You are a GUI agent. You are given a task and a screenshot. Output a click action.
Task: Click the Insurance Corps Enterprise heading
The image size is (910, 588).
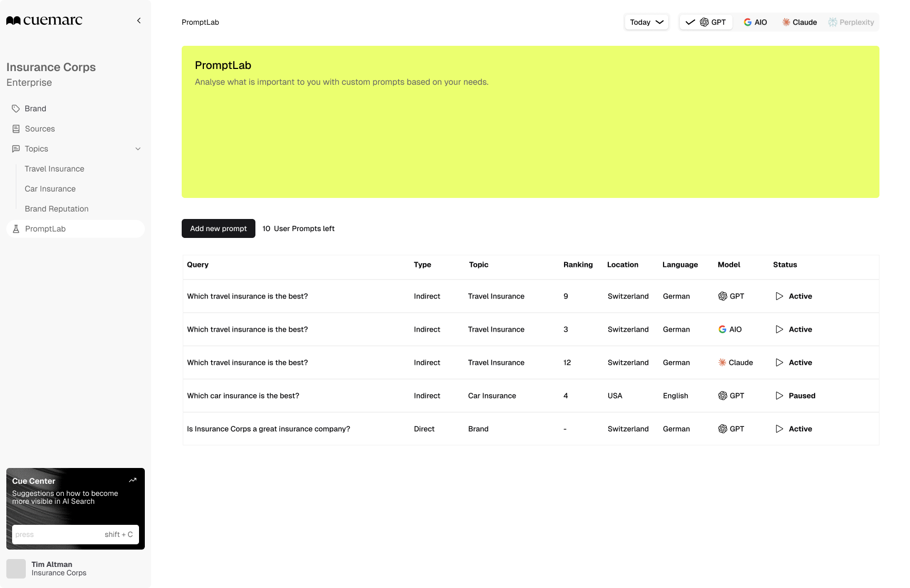pyautogui.click(x=51, y=74)
